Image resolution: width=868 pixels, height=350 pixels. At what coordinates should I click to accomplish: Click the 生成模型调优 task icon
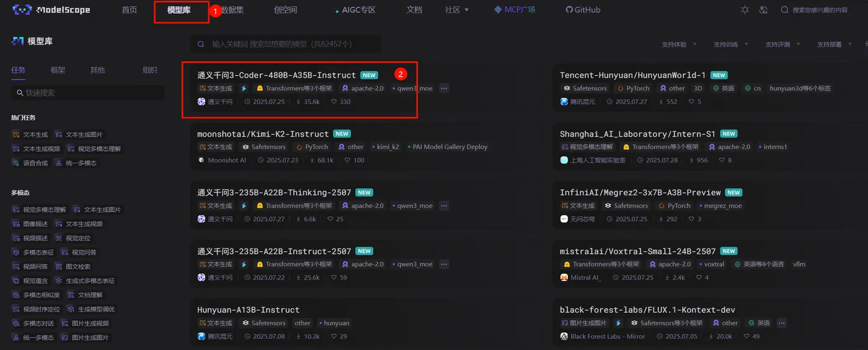click(x=71, y=309)
